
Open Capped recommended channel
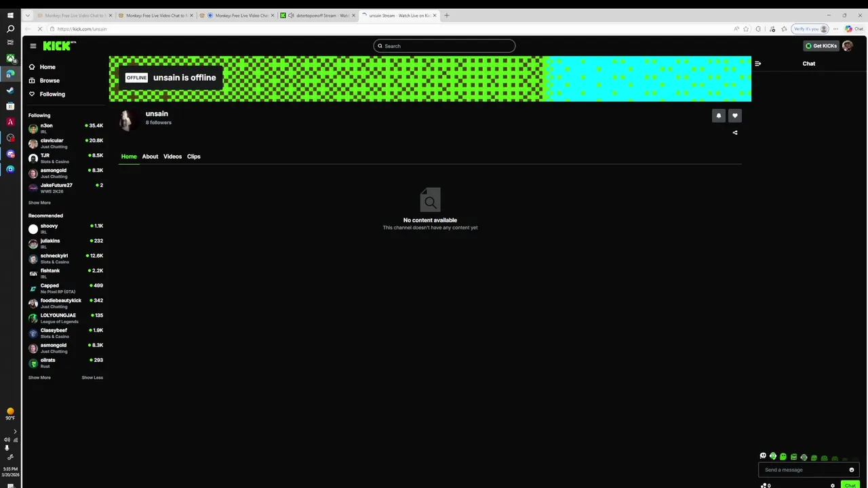pos(66,289)
